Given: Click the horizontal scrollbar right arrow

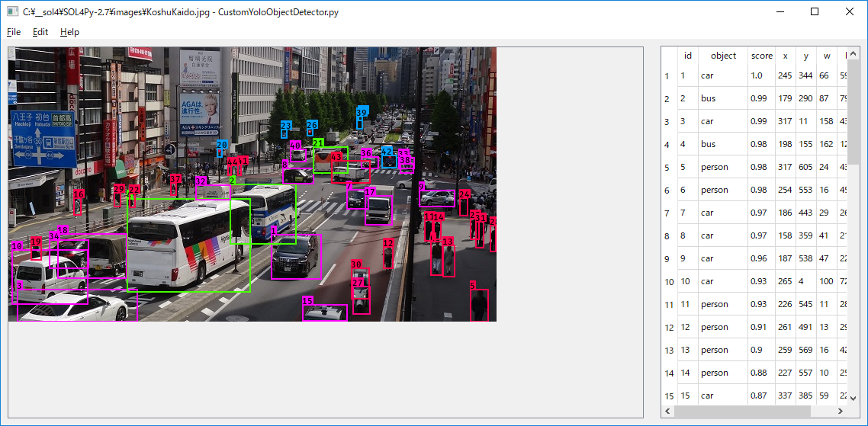Looking at the screenshot, I should (x=841, y=411).
